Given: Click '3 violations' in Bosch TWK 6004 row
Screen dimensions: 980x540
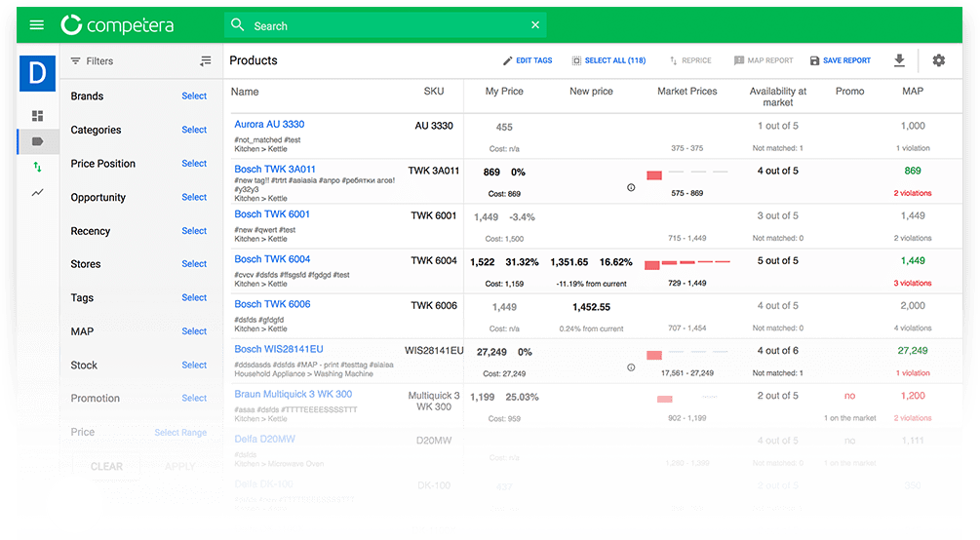Looking at the screenshot, I should coord(913,283).
